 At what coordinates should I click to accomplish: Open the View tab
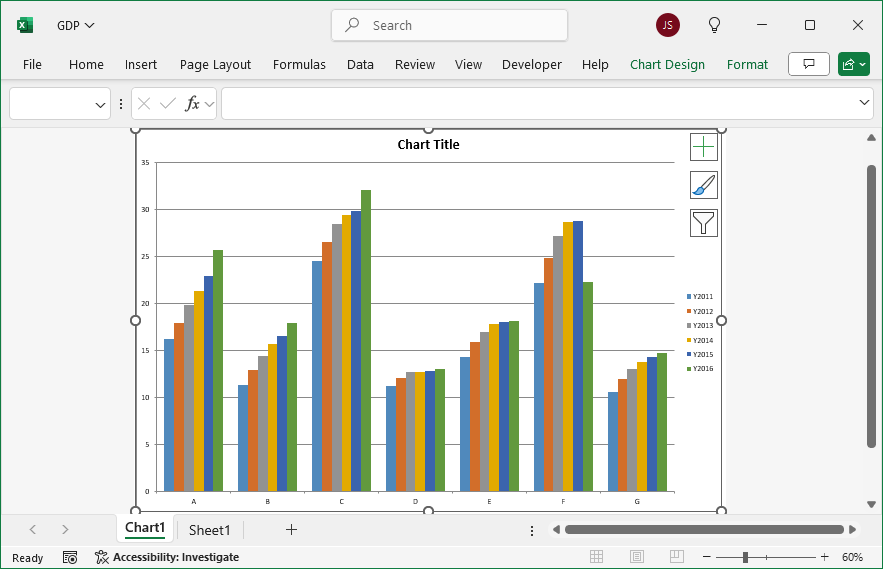click(469, 65)
